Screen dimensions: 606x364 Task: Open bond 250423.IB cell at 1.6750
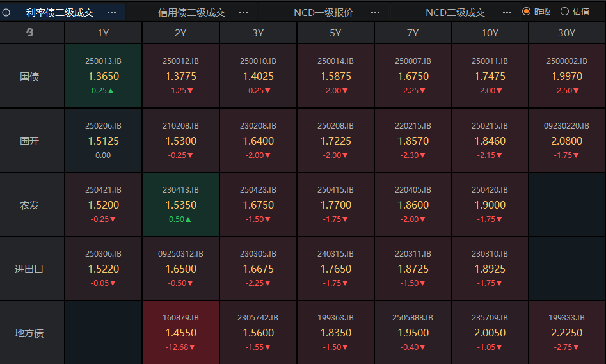coord(258,205)
